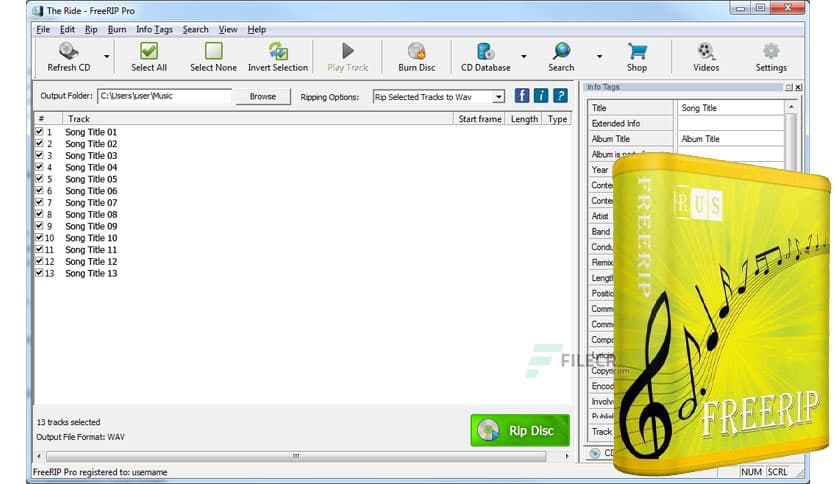Uncheck track 1 Song Title 01
Screen dimensions: 836x484
39,131
